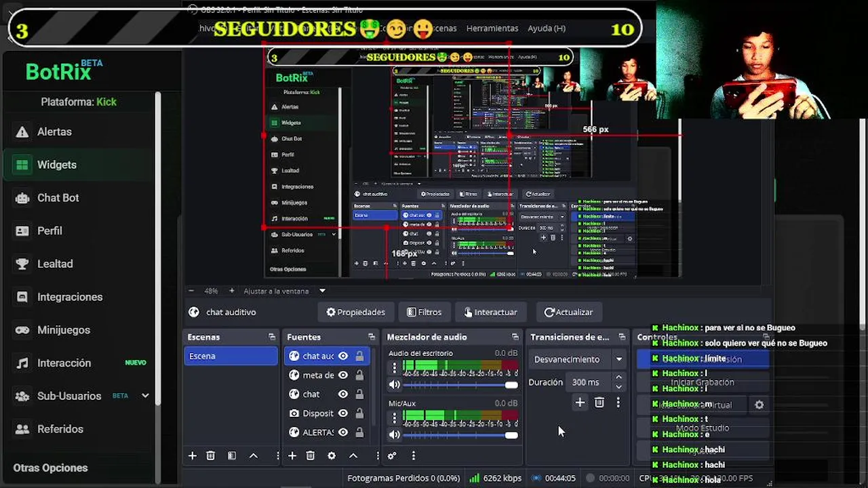Move the scene up
Screen dimensions: 868x488
(x=253, y=455)
